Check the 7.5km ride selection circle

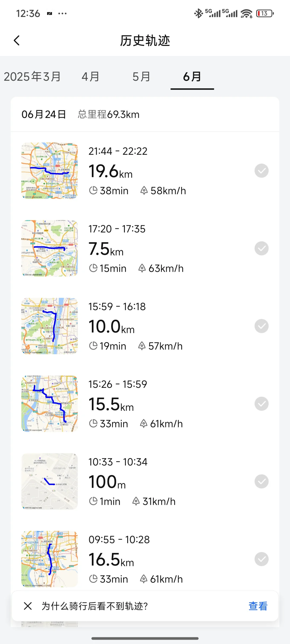click(262, 248)
